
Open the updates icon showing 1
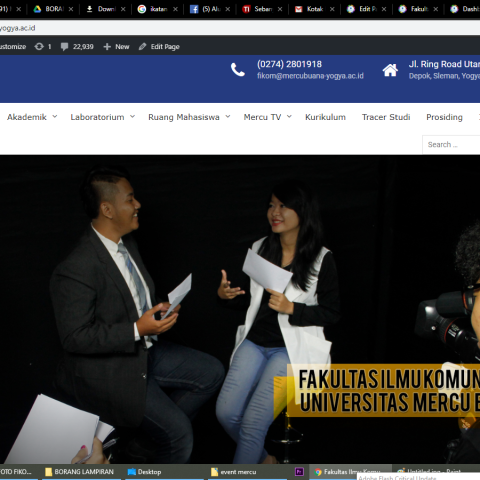coord(43,47)
